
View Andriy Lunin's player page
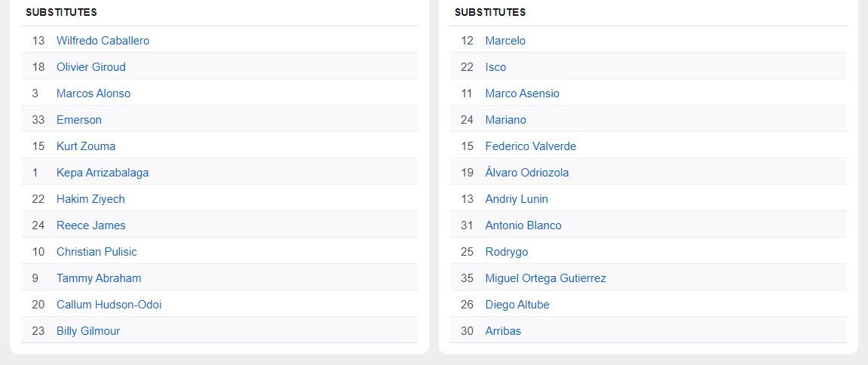pos(516,199)
